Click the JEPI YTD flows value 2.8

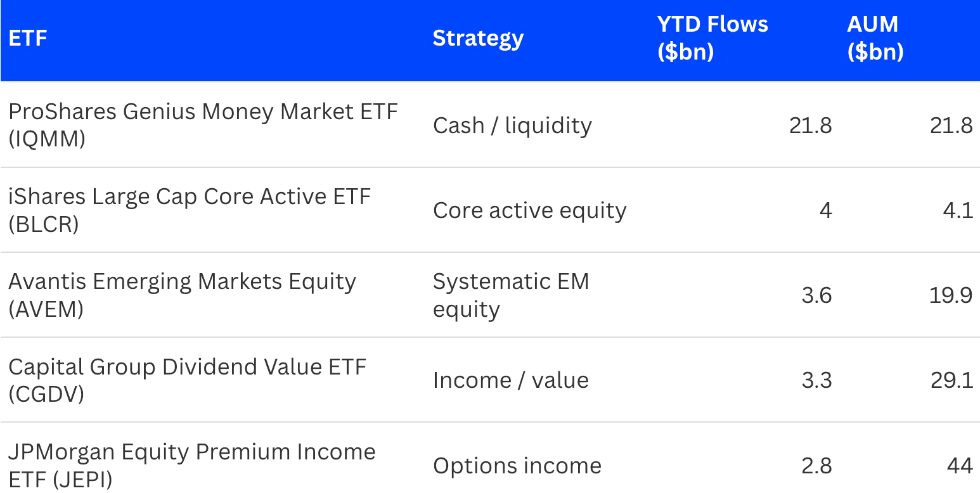point(816,465)
